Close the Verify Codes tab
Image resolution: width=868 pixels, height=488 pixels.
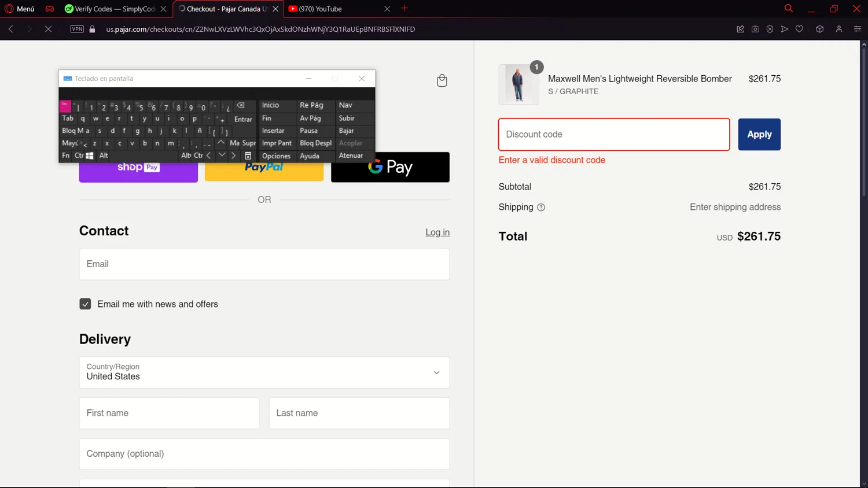coord(163,9)
